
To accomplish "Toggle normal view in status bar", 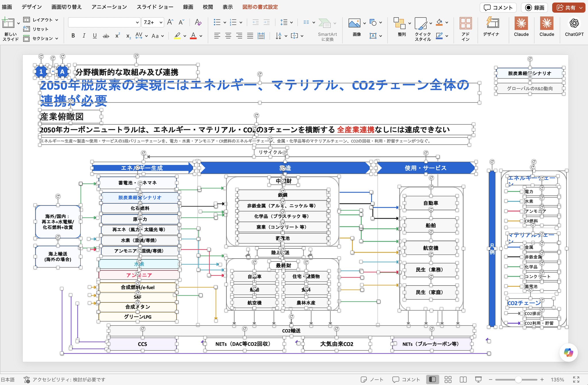I will point(432,380).
